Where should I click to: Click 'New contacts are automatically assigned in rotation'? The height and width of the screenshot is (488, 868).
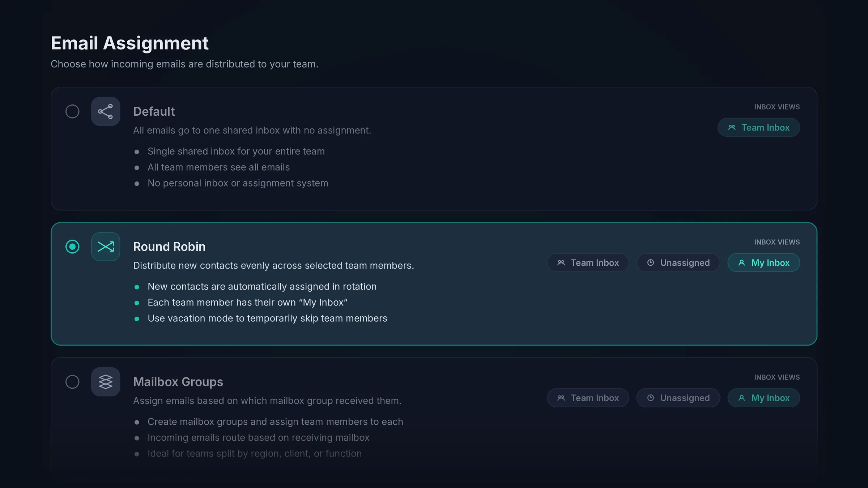(x=262, y=287)
